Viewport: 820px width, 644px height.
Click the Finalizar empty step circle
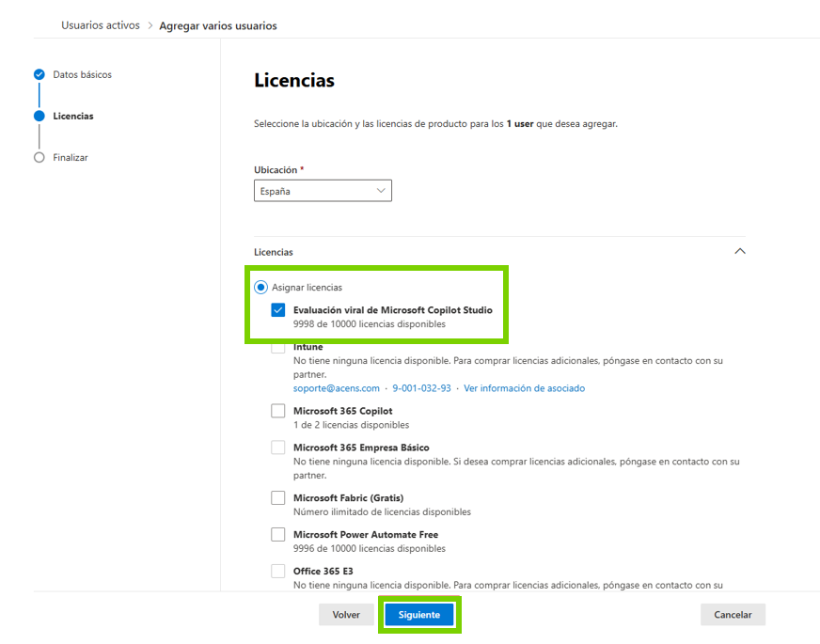point(39,157)
